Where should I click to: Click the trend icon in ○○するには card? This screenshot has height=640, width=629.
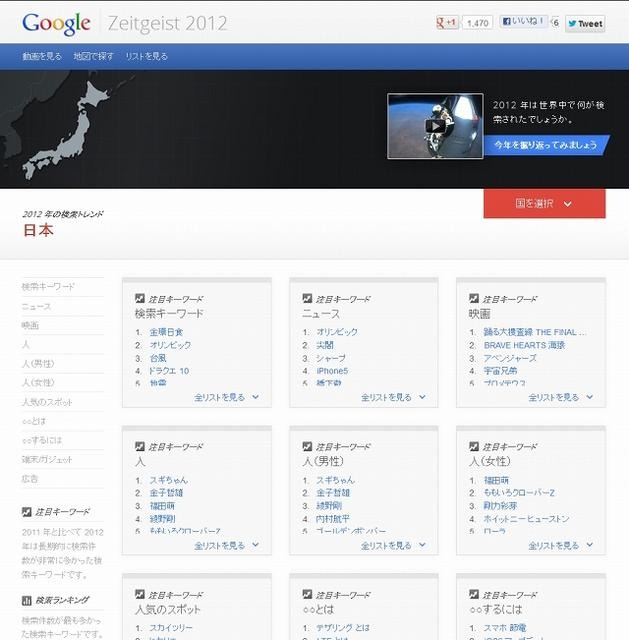pyautogui.click(x=474, y=594)
